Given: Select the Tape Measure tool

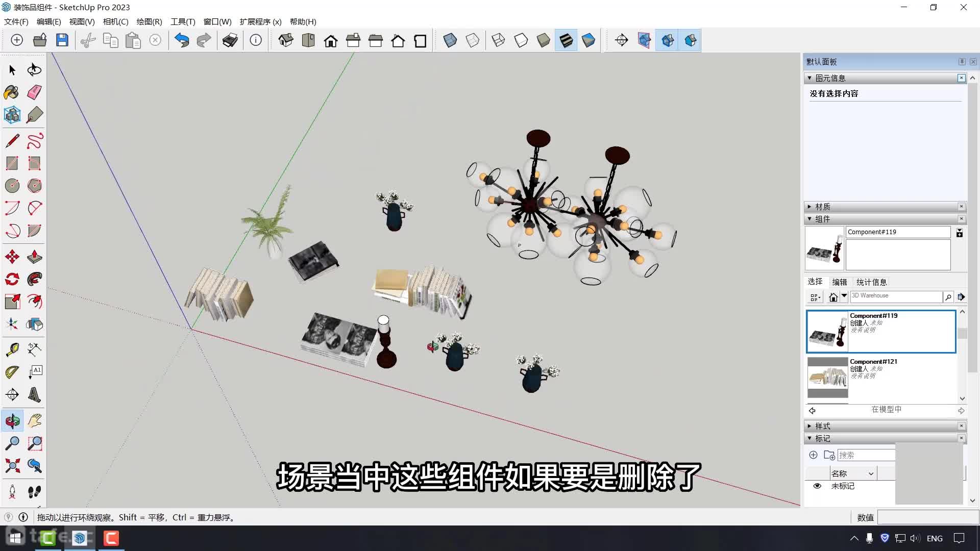Looking at the screenshot, I should [12, 349].
